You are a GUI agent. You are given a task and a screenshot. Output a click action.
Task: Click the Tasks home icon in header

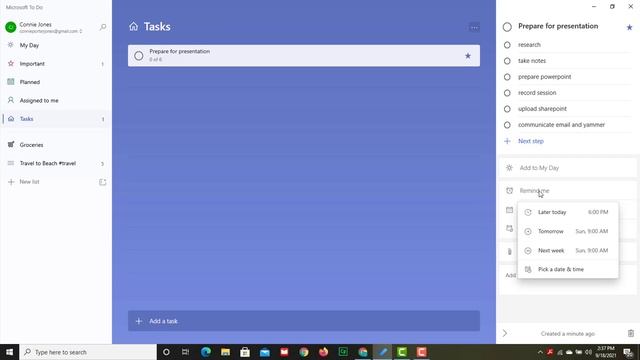(x=133, y=27)
